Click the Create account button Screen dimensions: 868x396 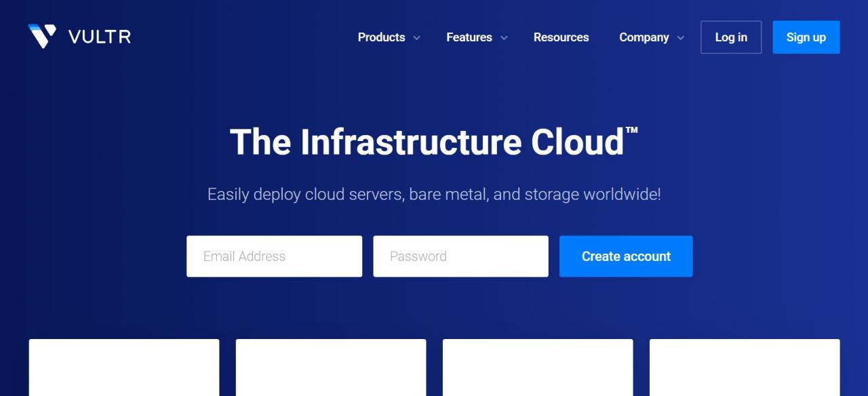point(626,256)
